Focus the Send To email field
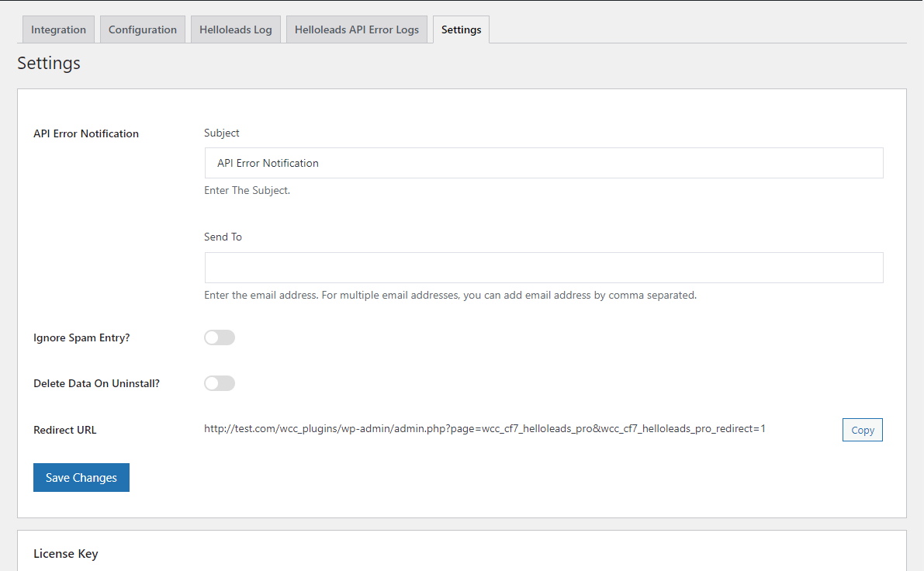Screen dimensions: 924x571 point(543,268)
